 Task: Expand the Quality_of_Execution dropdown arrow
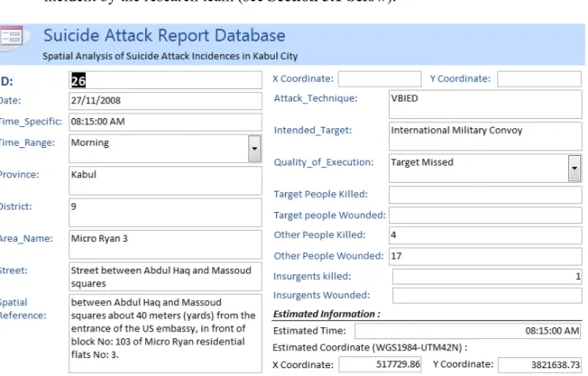pyautogui.click(x=574, y=168)
